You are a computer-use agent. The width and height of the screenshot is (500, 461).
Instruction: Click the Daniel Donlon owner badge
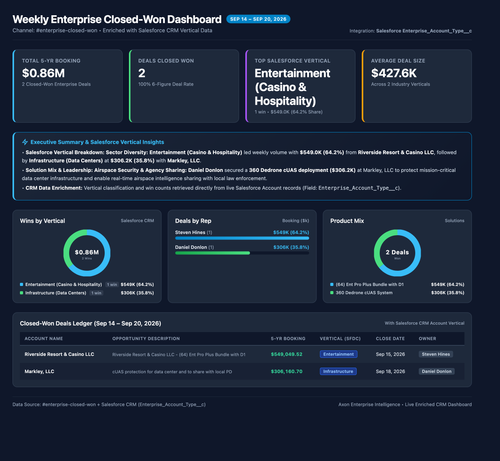tap(437, 371)
